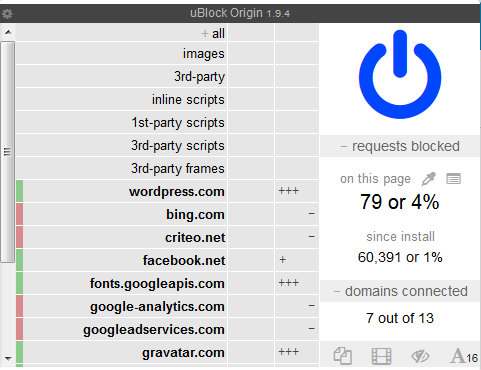Click the +++ cell for wordpress.com
Screen dimensions: 481x370
297,191
